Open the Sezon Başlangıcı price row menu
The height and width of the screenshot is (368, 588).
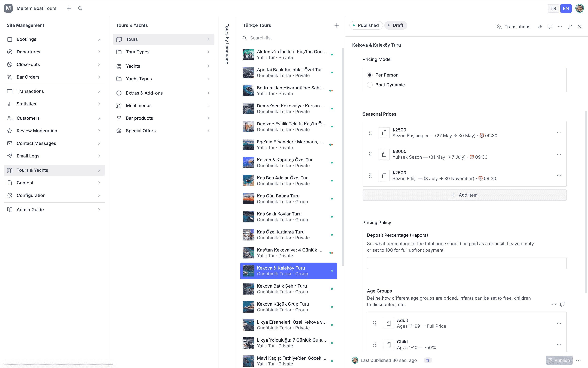(x=559, y=133)
